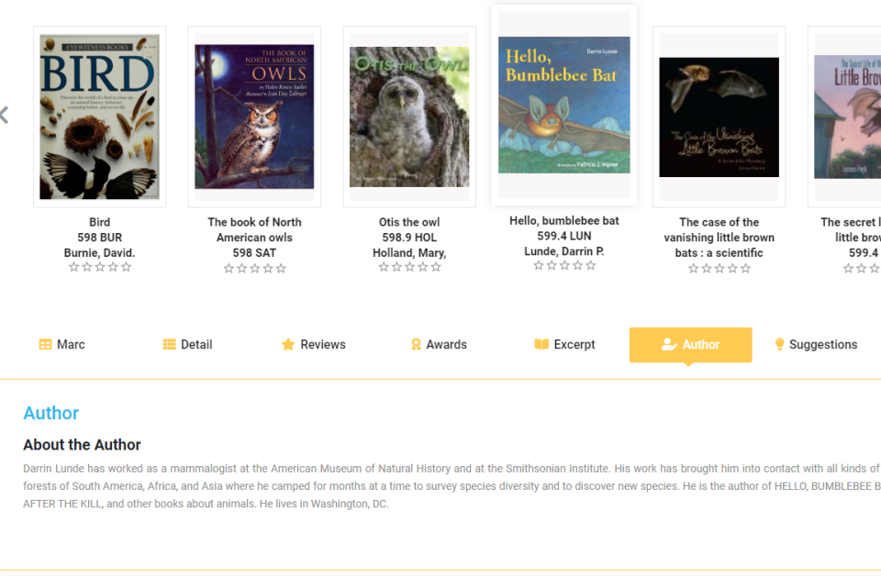Open the vanishing little brown bats cover
This screenshot has height=588, width=881.
point(719,116)
